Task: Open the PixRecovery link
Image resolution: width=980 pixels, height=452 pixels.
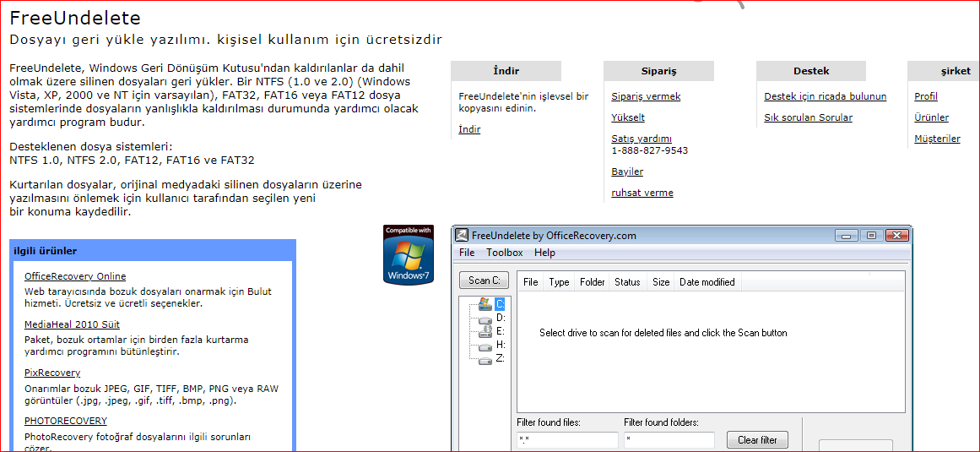Action: [52, 373]
